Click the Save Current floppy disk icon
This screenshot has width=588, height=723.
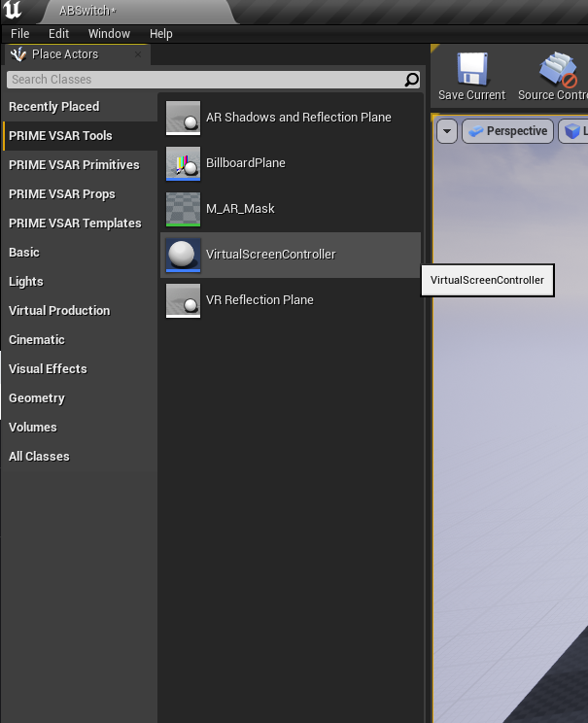tap(472, 69)
